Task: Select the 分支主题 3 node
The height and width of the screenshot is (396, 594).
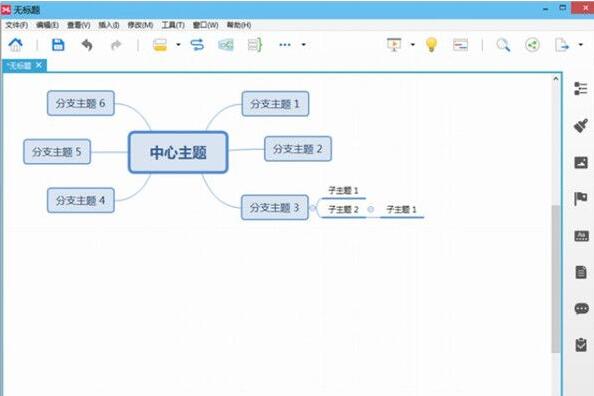Action: point(275,207)
